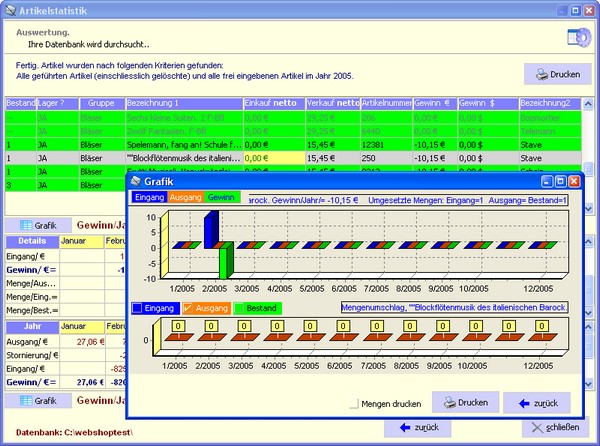Click the database search icon in the header
Viewport: 600px width, 446px height.
pos(577,37)
